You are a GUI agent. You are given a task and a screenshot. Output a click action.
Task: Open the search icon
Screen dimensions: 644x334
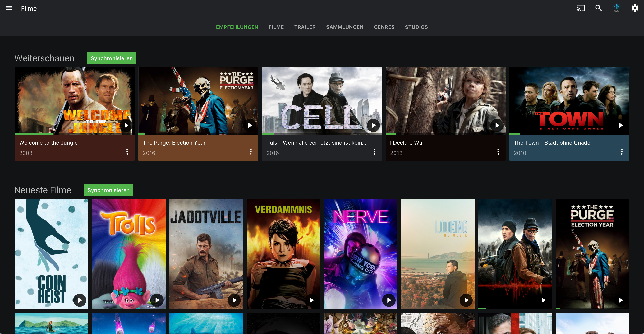(599, 8)
